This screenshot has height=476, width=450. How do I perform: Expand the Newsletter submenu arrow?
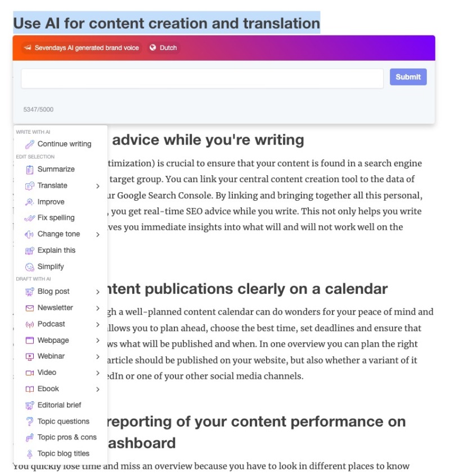tap(98, 308)
